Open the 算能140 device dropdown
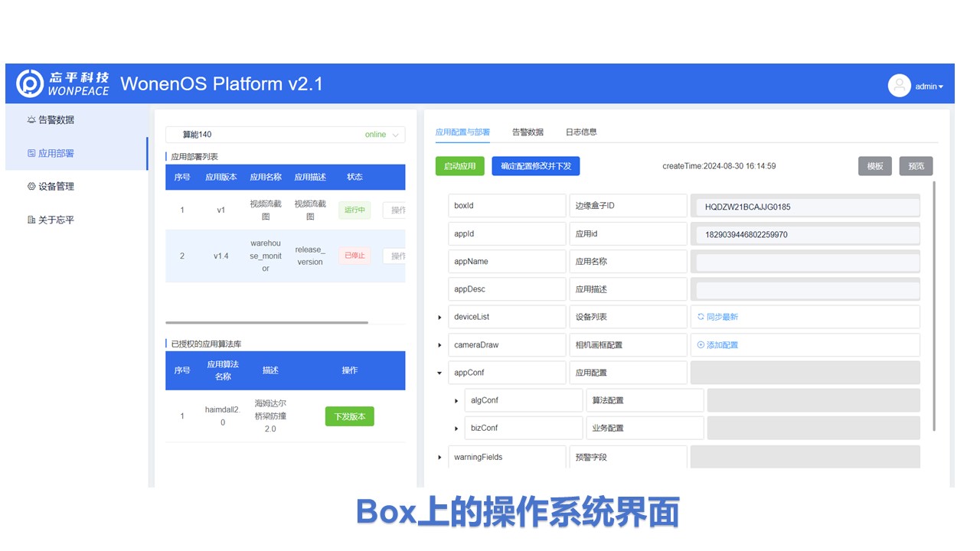Viewport: 980px width, 551px height. coord(286,135)
